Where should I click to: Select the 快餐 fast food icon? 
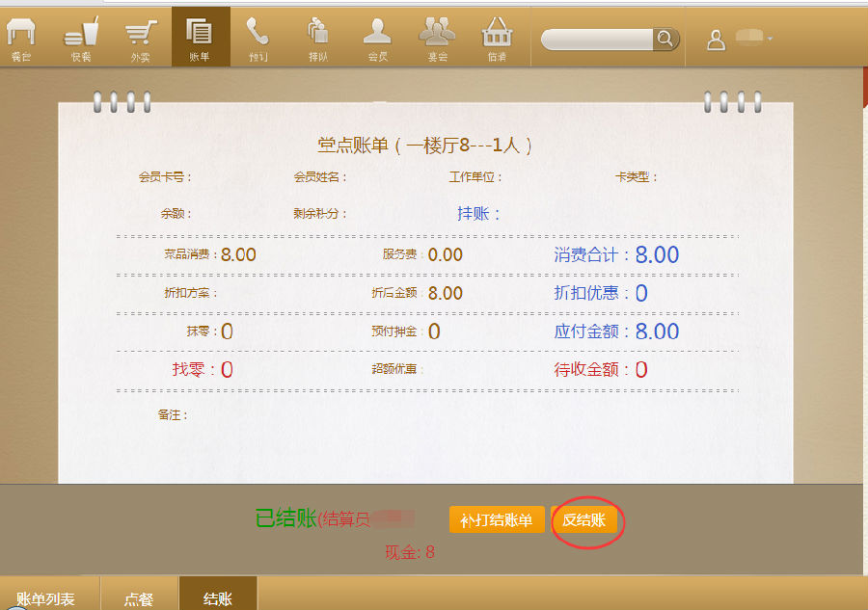(x=81, y=37)
